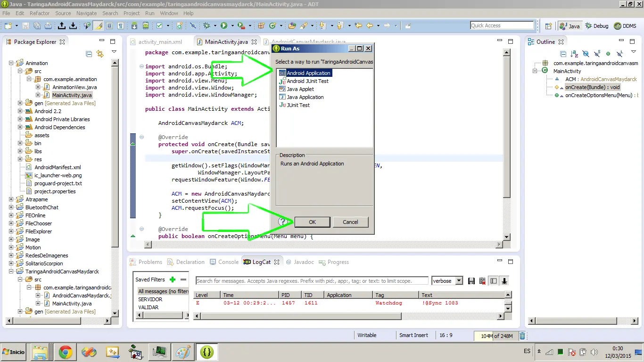Toggle Mark Occurrences in the main toolbar

click(98, 26)
